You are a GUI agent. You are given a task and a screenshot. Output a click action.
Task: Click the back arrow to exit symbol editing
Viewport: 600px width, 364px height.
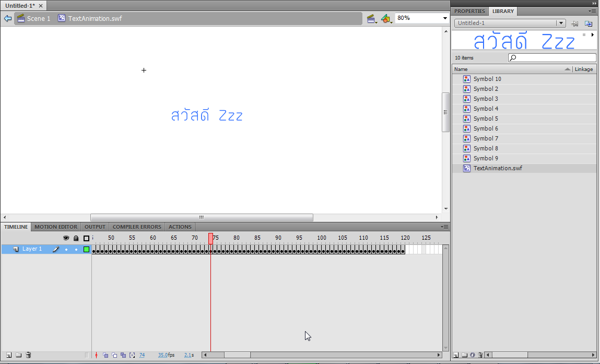coord(8,18)
